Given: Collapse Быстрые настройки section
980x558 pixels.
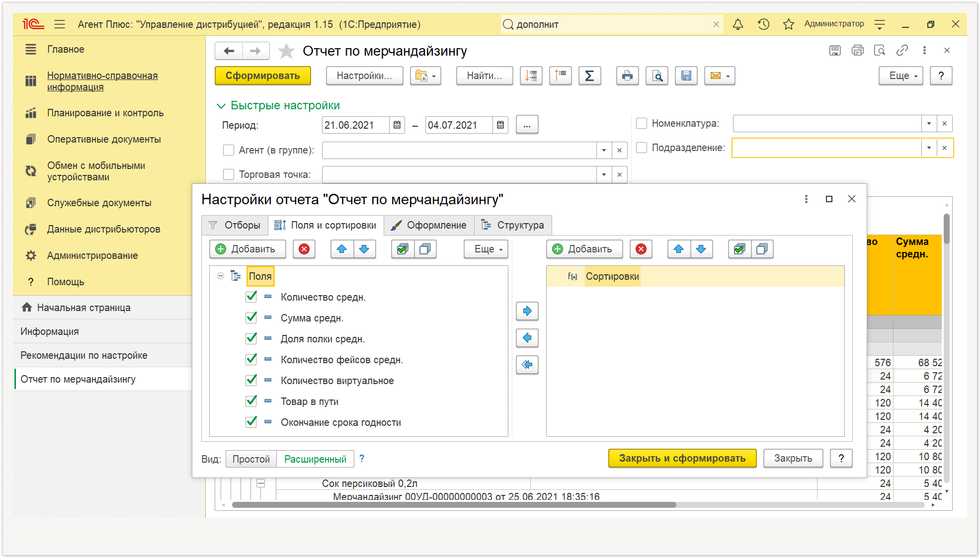Looking at the screenshot, I should tap(221, 106).
